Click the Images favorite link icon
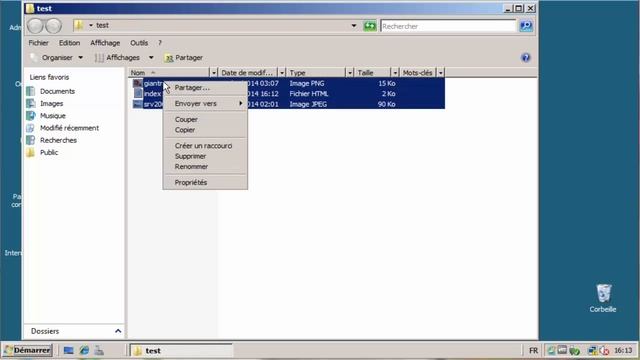Image resolution: width=640 pixels, height=360 pixels. coord(31,103)
